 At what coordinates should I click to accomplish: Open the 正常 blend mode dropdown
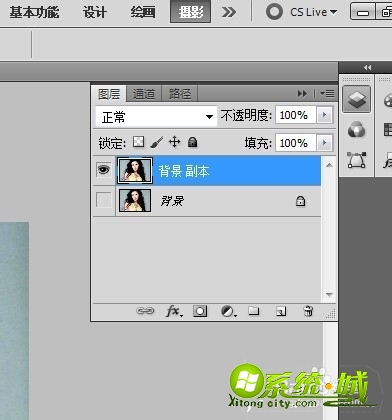click(156, 117)
